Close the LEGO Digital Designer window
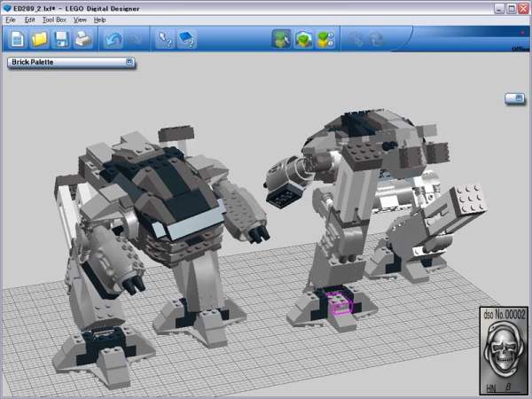 click(x=523, y=9)
